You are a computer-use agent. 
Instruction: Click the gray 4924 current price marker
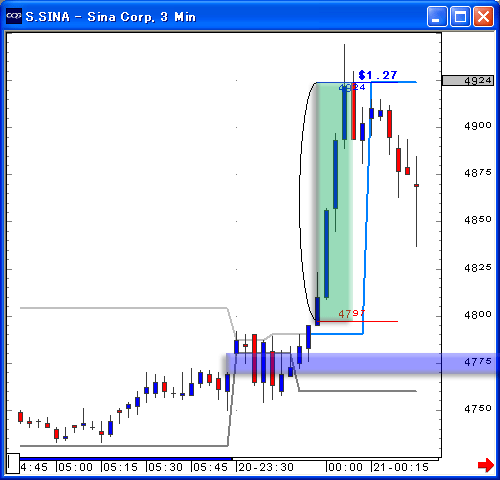click(468, 80)
